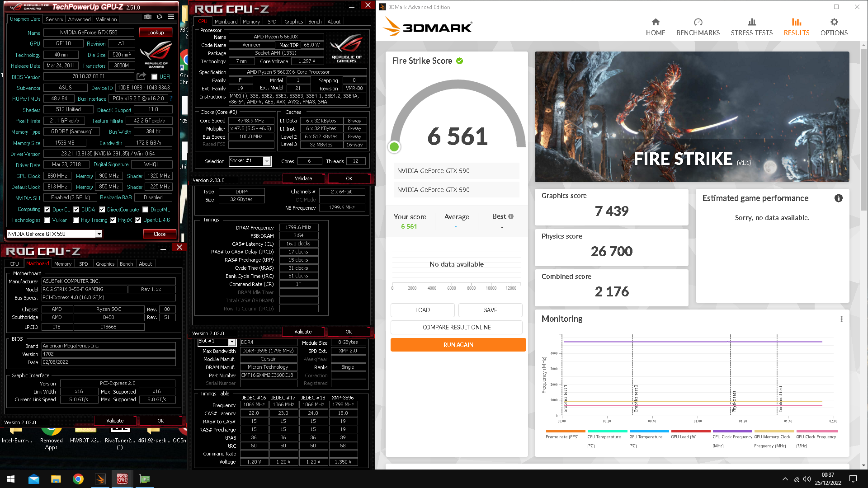868x488 pixels.
Task: Toggle the OpenCL checkbox
Action: tap(47, 210)
